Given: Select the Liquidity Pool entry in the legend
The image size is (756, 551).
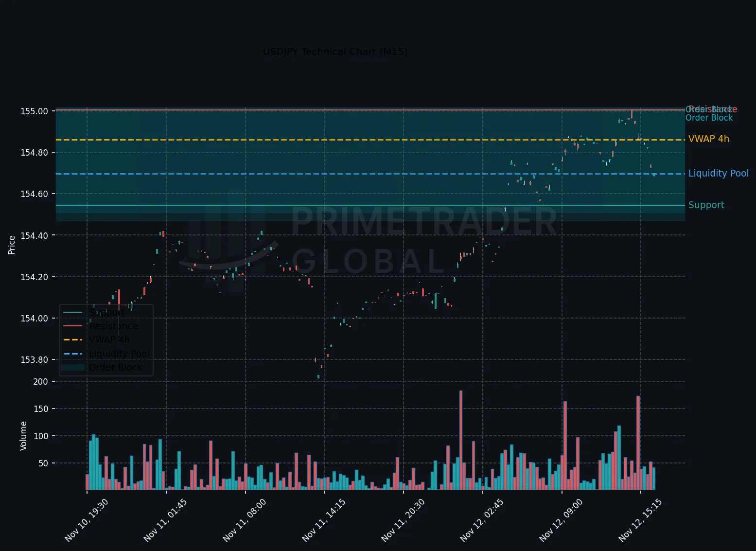Looking at the screenshot, I should (x=119, y=354).
